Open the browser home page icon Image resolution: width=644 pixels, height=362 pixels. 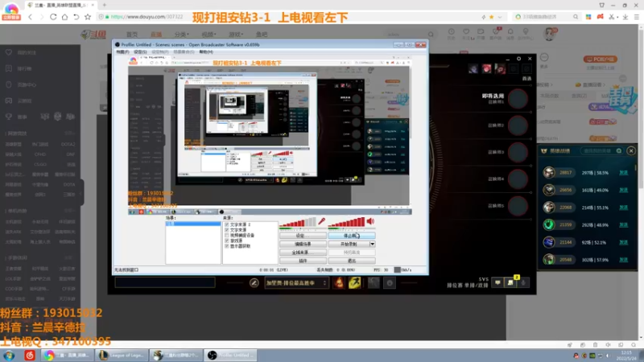tap(64, 17)
